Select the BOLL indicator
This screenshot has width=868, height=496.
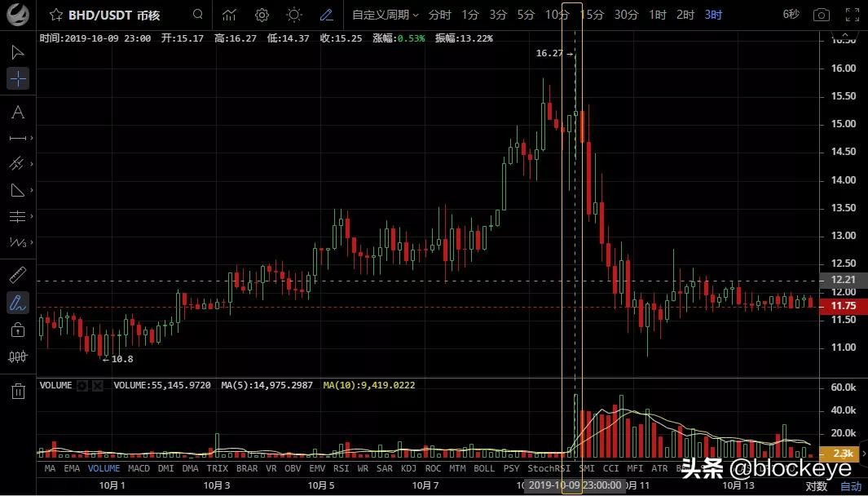coord(484,468)
